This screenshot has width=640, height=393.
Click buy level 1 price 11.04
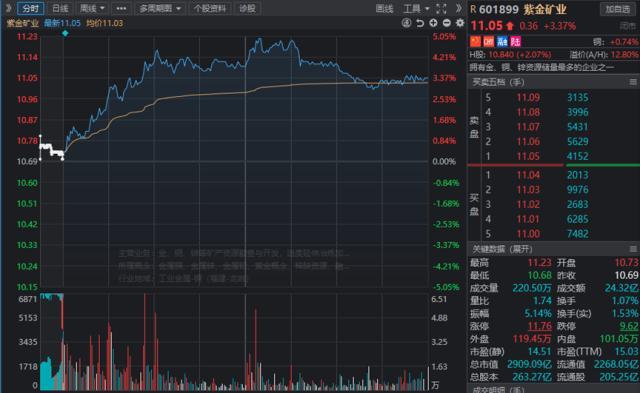[x=528, y=175]
